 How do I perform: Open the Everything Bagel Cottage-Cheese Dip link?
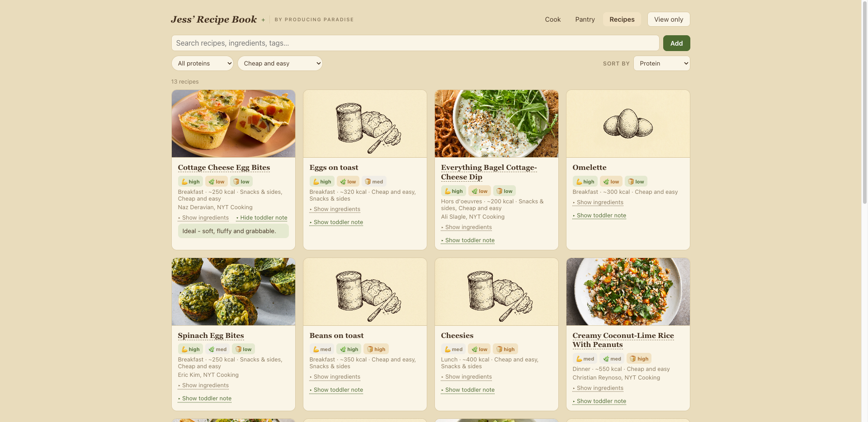[x=489, y=172]
